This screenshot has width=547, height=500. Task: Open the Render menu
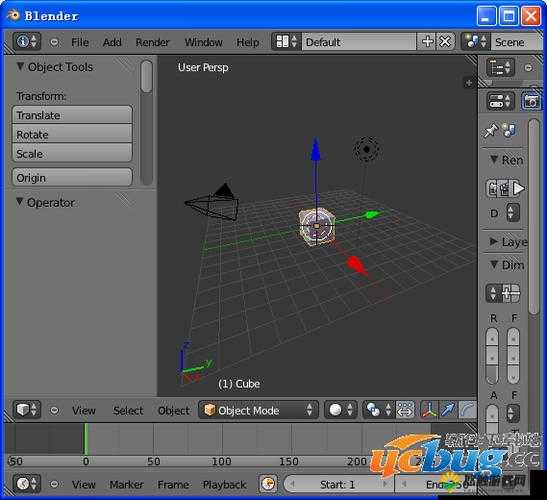[152, 42]
